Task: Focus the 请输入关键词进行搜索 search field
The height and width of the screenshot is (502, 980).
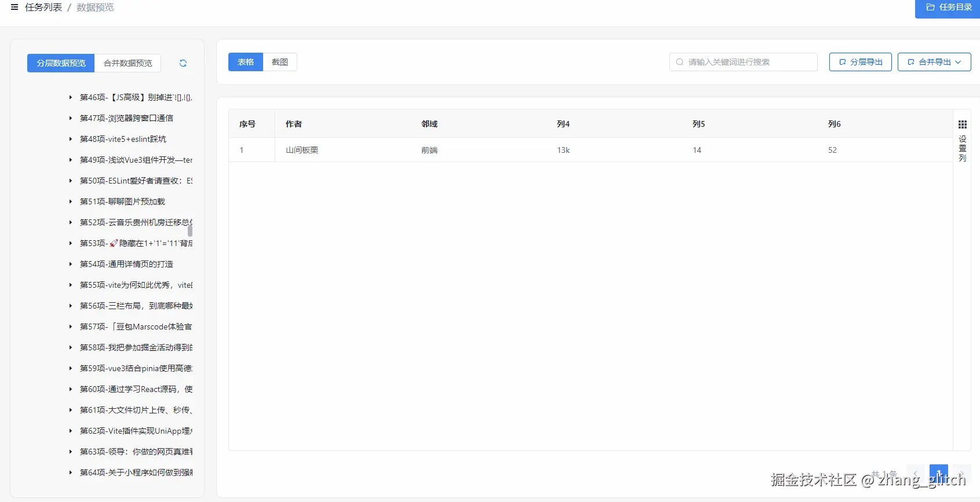Action: click(x=744, y=62)
